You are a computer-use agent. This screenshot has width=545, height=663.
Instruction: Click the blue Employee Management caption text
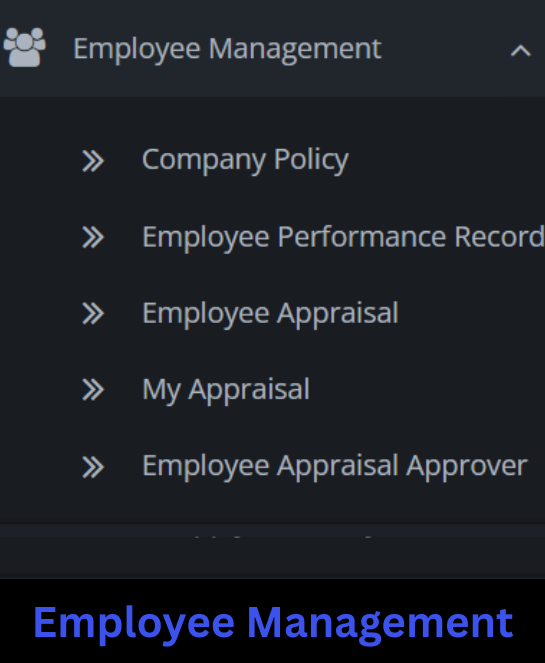click(273, 624)
